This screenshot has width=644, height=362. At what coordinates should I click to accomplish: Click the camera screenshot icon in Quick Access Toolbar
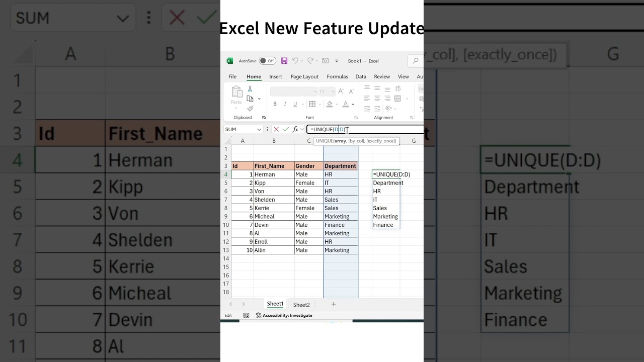click(x=326, y=61)
